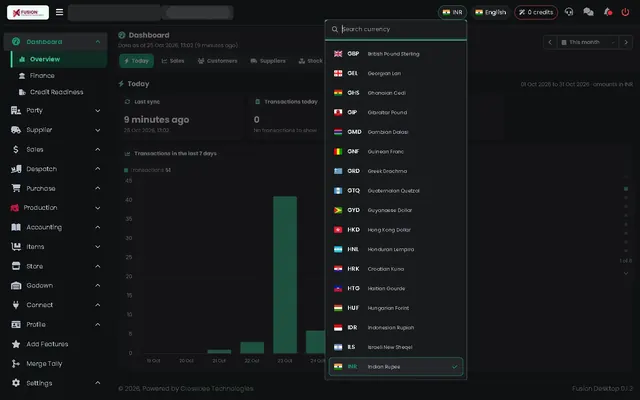
Task: Click the Despatch icon
Action: (16, 169)
